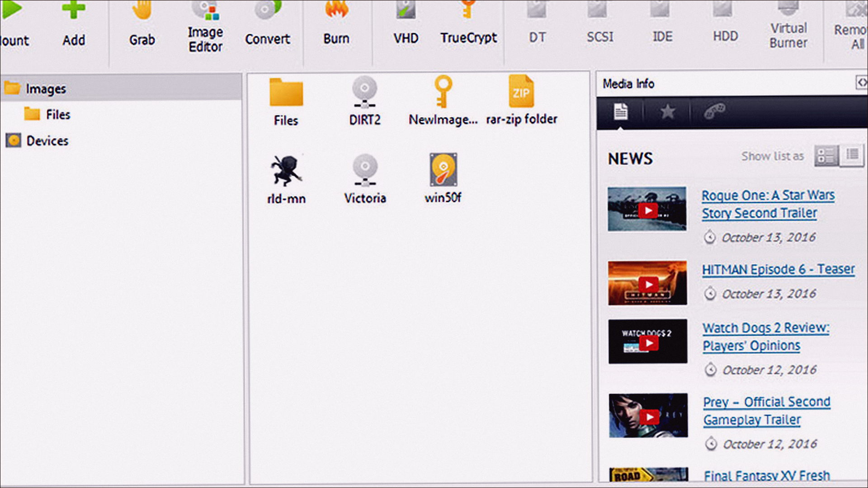Play the Rogue One video thumbnail

point(647,209)
